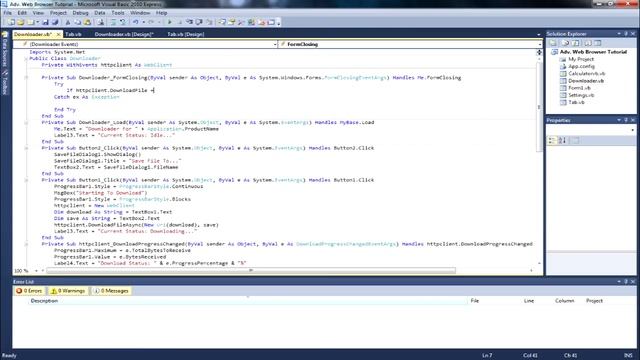640x360 pixels.
Task: Open the Project menu
Action: pos(58,13)
